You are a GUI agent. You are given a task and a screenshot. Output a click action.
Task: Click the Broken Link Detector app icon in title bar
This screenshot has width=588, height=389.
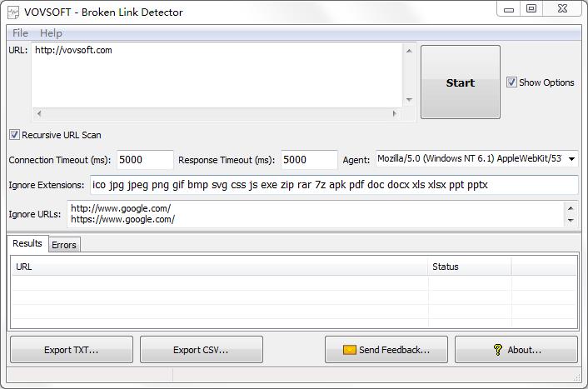click(13, 12)
